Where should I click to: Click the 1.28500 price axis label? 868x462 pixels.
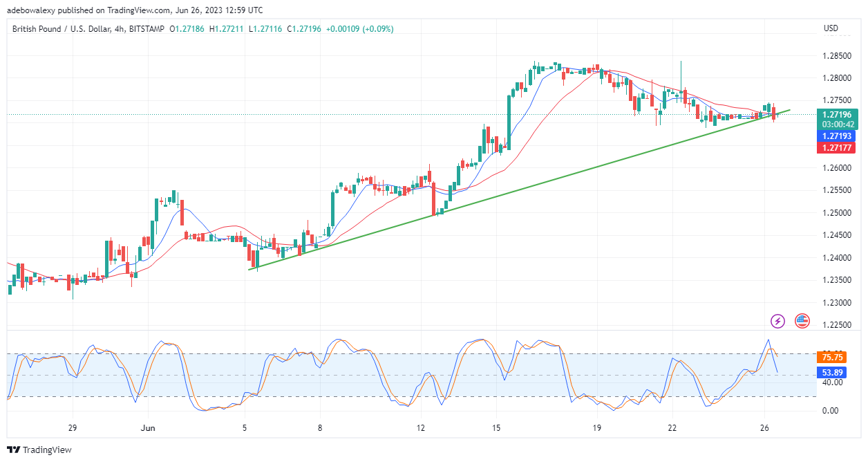coord(838,55)
